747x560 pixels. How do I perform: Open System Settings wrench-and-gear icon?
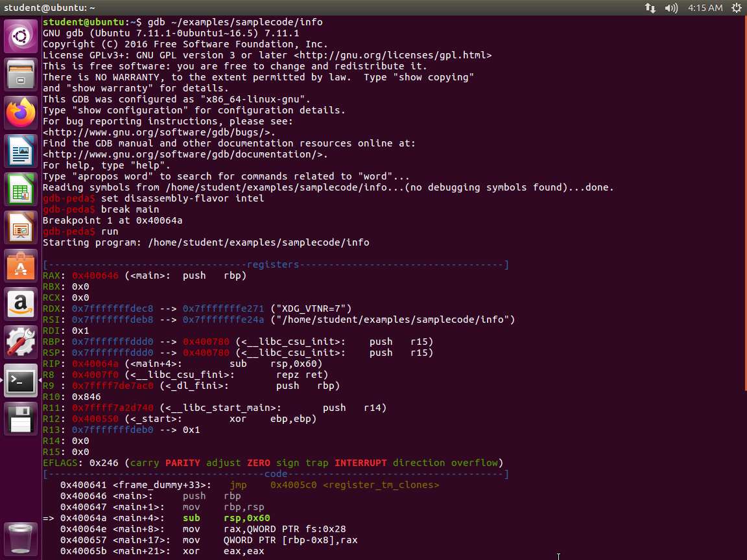(x=21, y=342)
